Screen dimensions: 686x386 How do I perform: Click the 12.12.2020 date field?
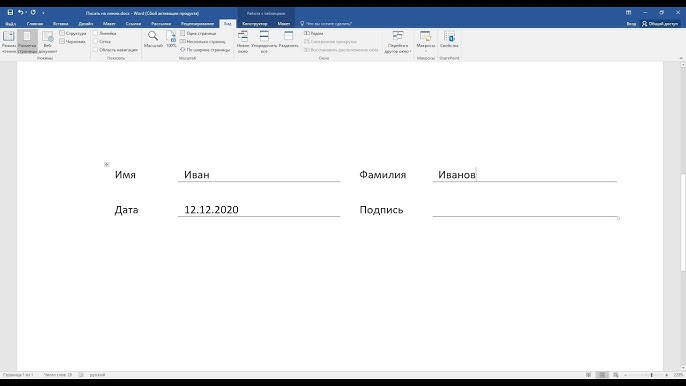click(x=259, y=210)
